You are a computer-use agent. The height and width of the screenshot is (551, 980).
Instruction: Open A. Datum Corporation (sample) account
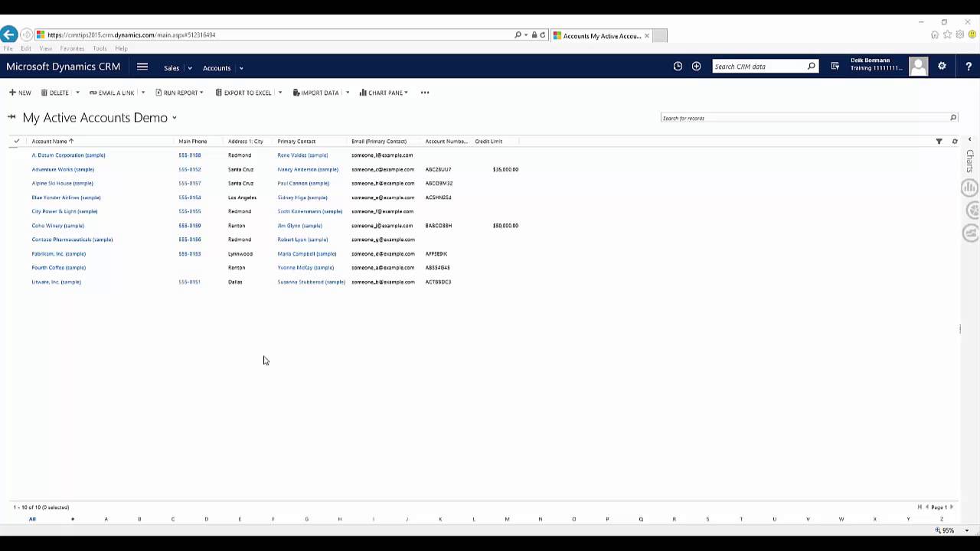click(68, 155)
